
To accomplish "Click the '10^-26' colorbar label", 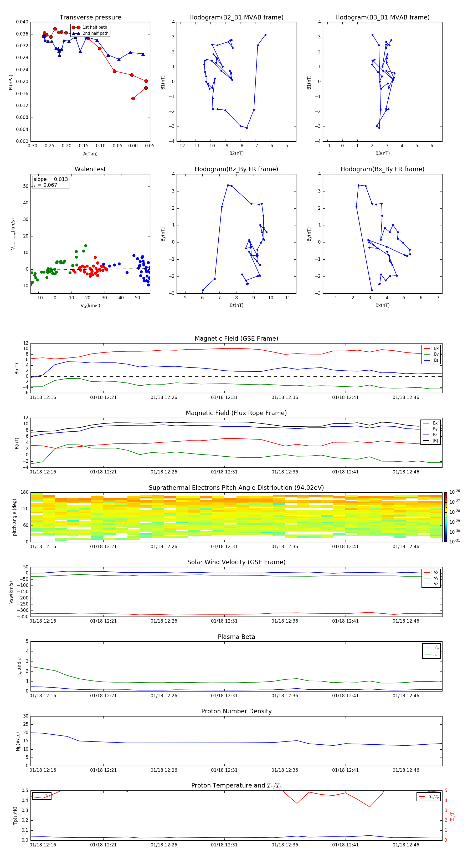I will tap(455, 492).
